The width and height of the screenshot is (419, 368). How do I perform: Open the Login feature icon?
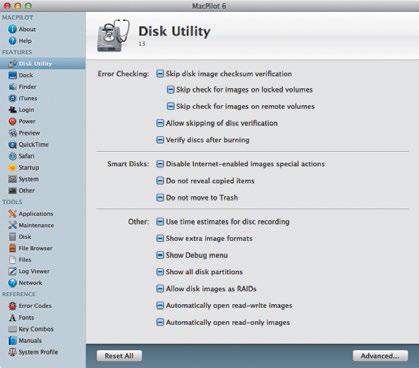pyautogui.click(x=12, y=110)
